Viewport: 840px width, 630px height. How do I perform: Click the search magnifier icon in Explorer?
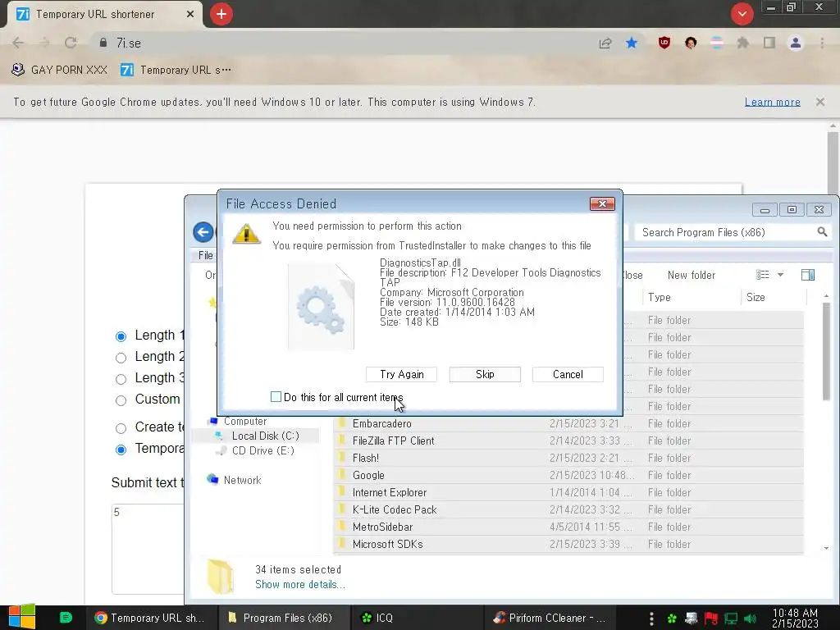click(x=822, y=232)
